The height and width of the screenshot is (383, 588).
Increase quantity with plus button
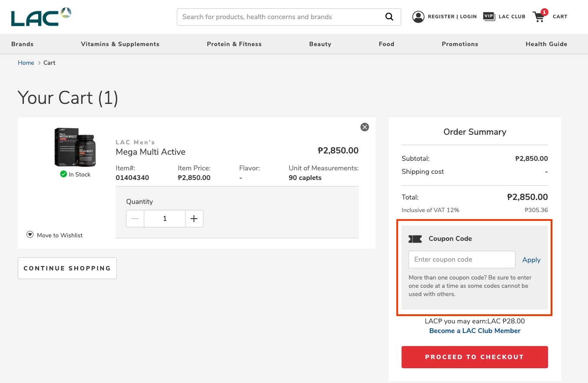(194, 219)
